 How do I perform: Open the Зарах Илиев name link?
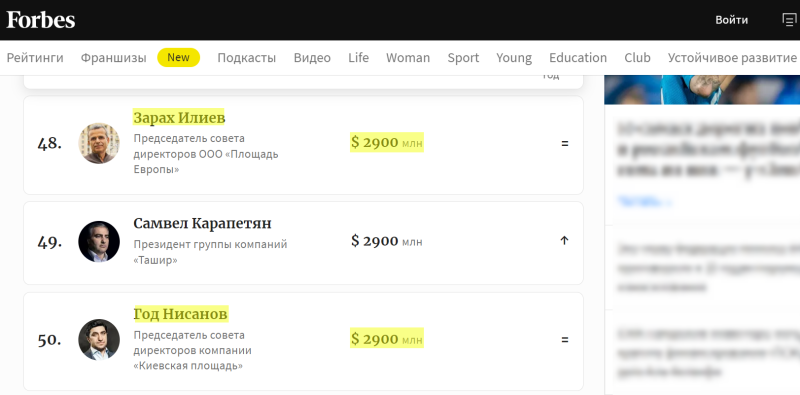179,118
